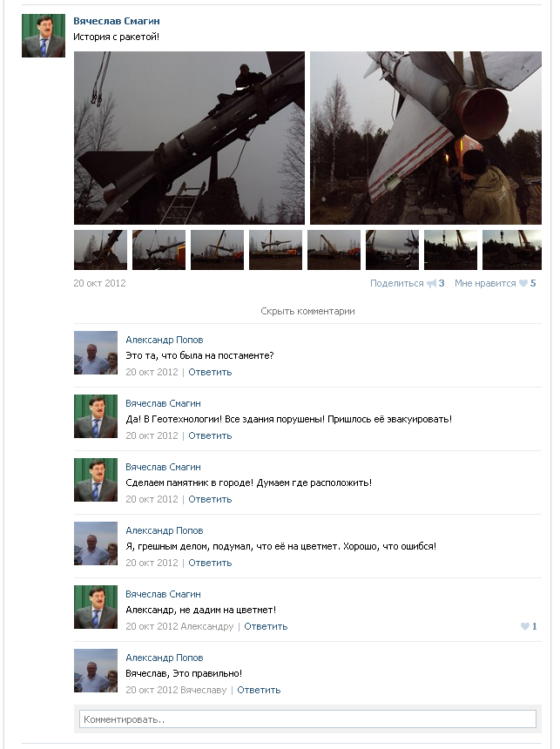Click the Вячеславу recipient link
The height and width of the screenshot is (749, 560).
[204, 690]
